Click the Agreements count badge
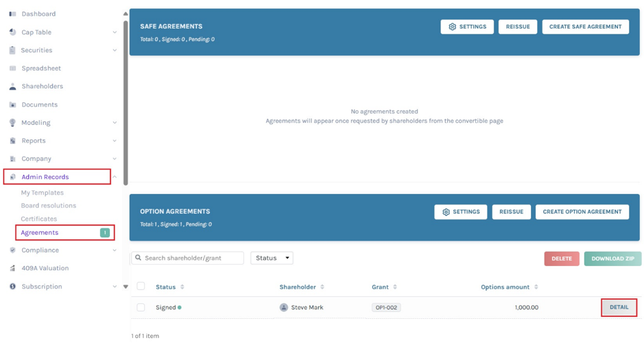This screenshot has height=345, width=644. pos(105,233)
